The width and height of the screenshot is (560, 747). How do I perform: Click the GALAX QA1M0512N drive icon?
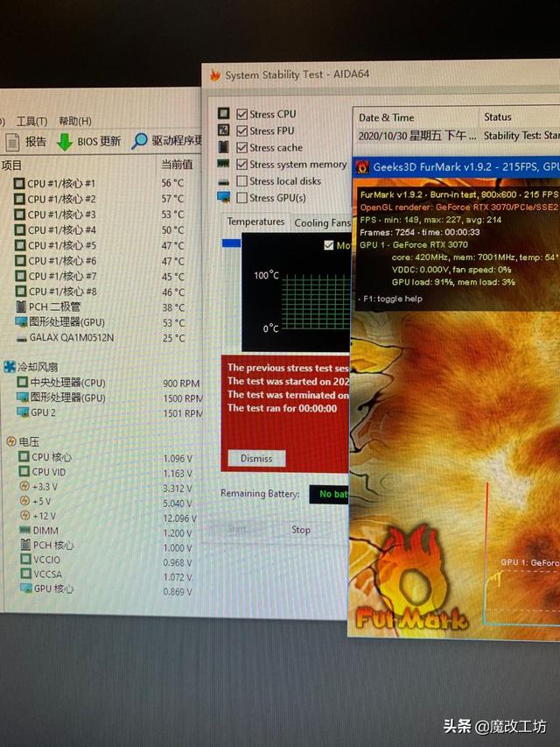pos(21,337)
